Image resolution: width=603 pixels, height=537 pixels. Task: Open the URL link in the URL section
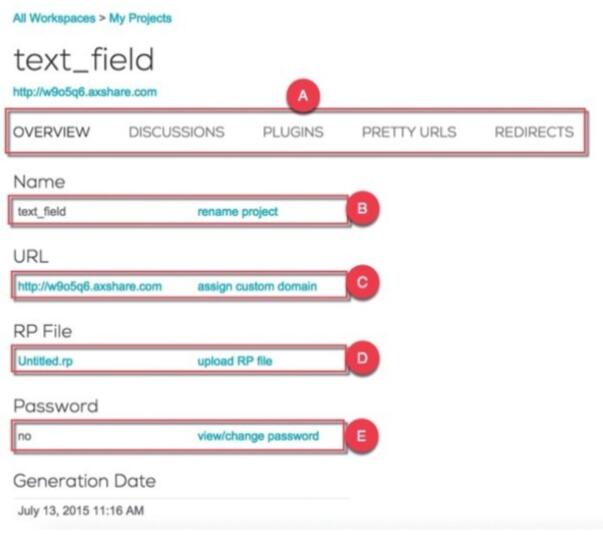(x=90, y=287)
